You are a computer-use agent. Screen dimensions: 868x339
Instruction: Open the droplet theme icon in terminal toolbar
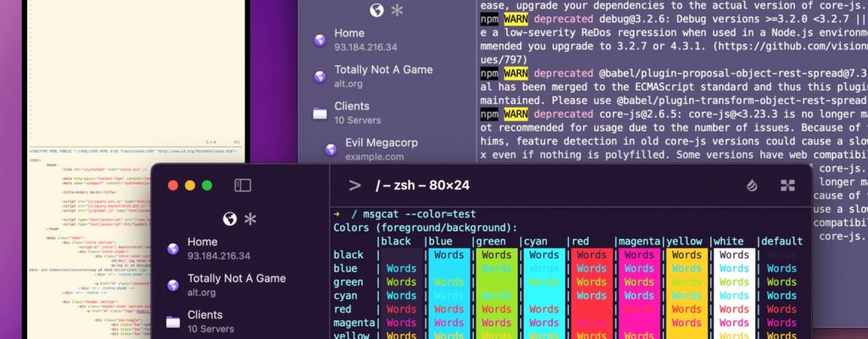point(752,185)
